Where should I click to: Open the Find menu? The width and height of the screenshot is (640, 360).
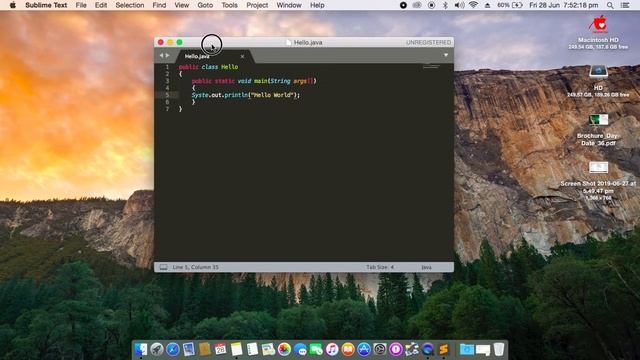[x=159, y=5]
